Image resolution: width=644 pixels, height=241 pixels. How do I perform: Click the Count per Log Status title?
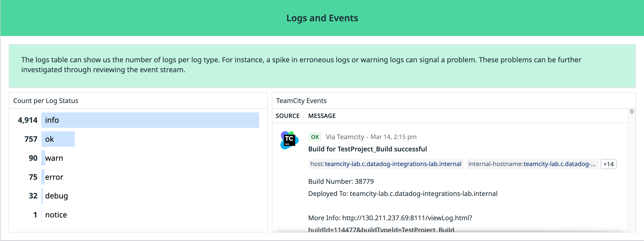pyautogui.click(x=46, y=101)
